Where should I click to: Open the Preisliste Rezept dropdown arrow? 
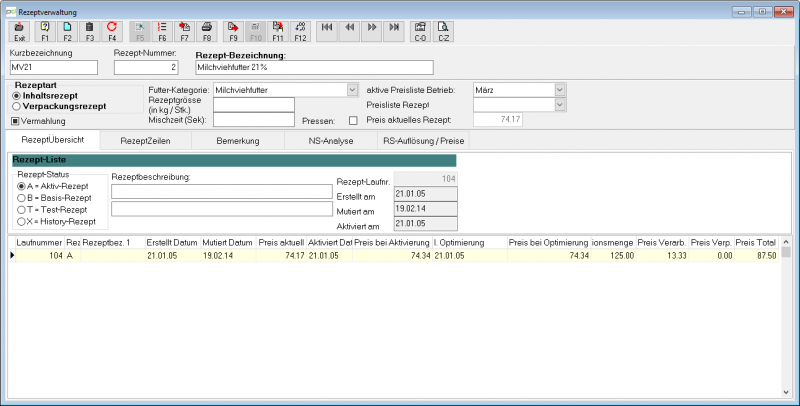[x=560, y=105]
